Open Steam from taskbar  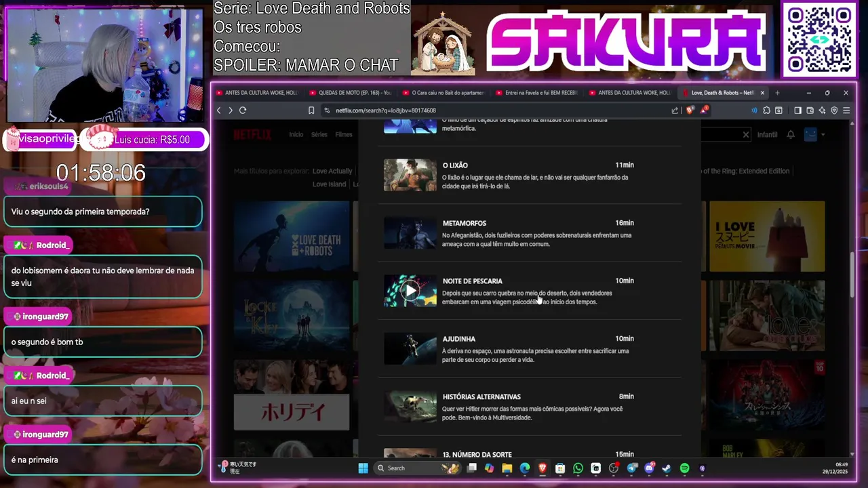(667, 468)
